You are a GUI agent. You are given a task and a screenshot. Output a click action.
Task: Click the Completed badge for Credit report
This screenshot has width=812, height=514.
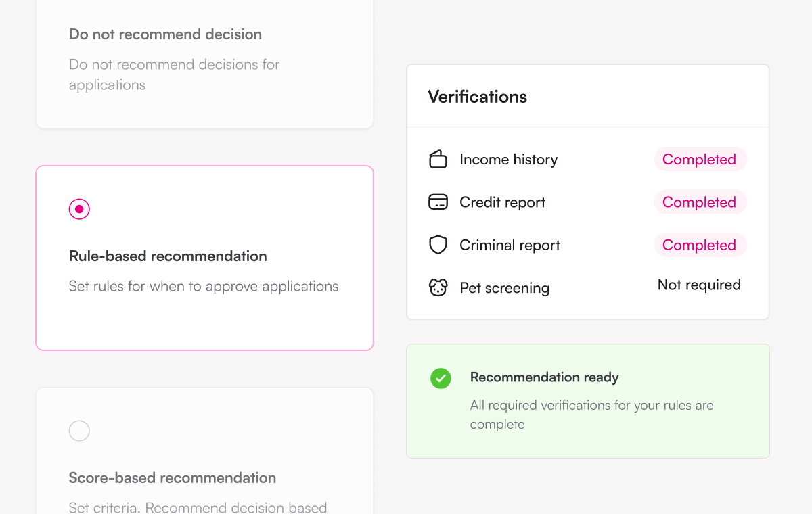click(x=700, y=202)
